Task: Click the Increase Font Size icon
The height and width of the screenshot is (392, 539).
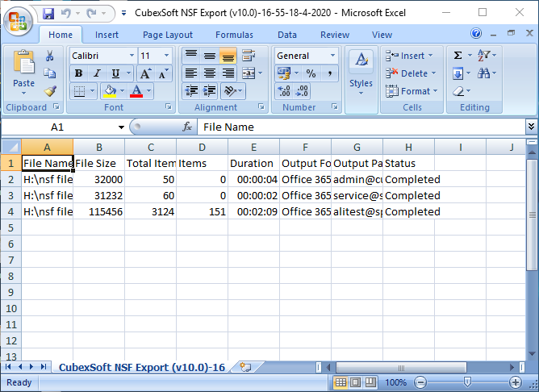Action: point(148,73)
